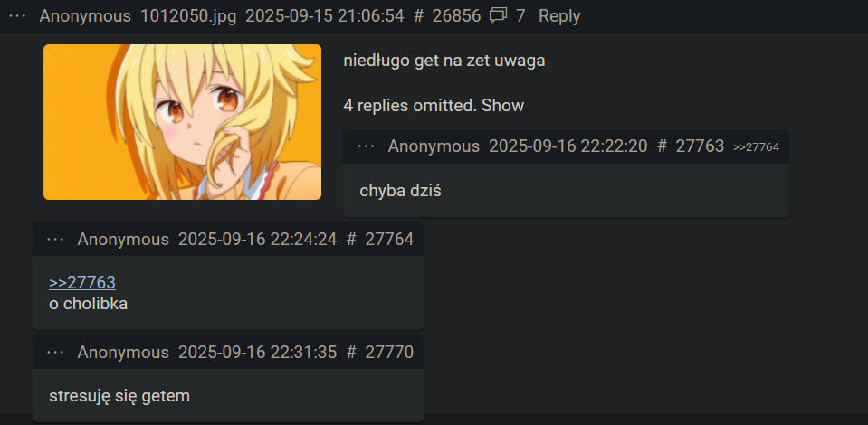Click post number 27770
Image resolution: width=868 pixels, height=425 pixels.
click(x=389, y=352)
